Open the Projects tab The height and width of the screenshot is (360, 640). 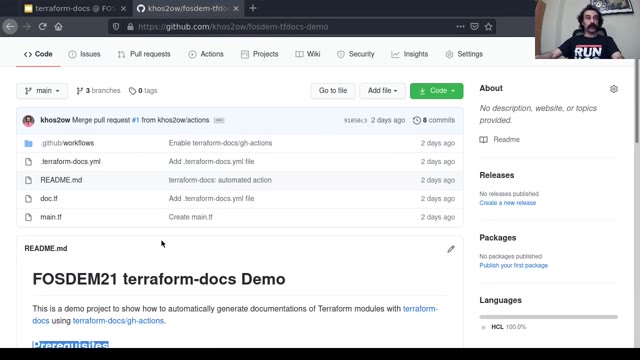[x=259, y=54]
